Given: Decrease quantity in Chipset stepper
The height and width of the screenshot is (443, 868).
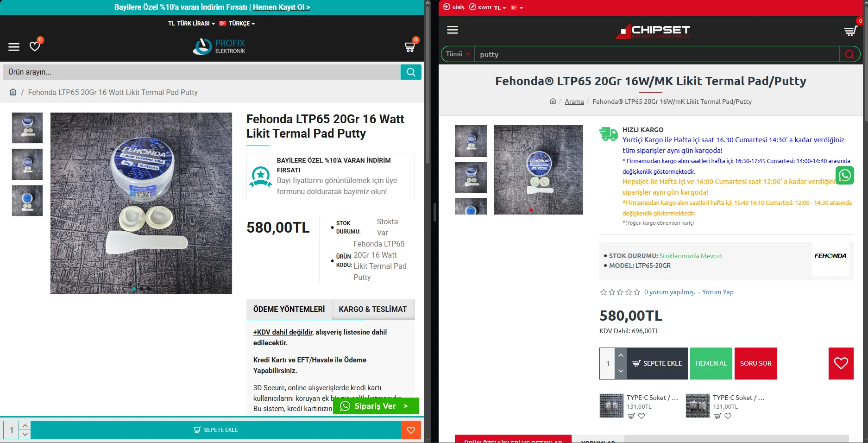Looking at the screenshot, I should click(x=621, y=371).
